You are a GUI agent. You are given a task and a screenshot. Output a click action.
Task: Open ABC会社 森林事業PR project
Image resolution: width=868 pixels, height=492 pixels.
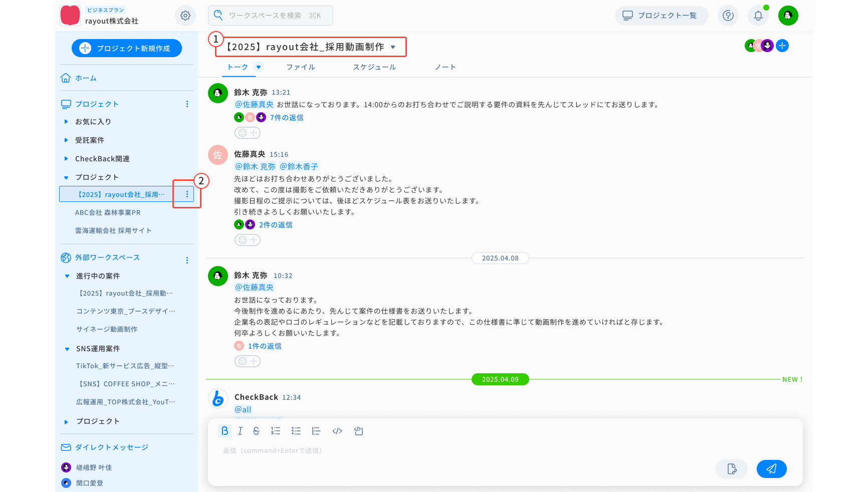[x=108, y=212]
